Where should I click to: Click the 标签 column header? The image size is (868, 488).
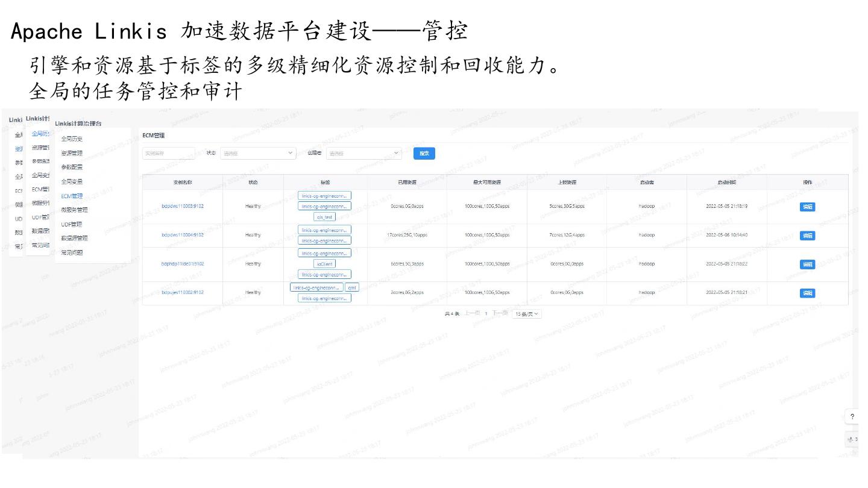coord(325,182)
